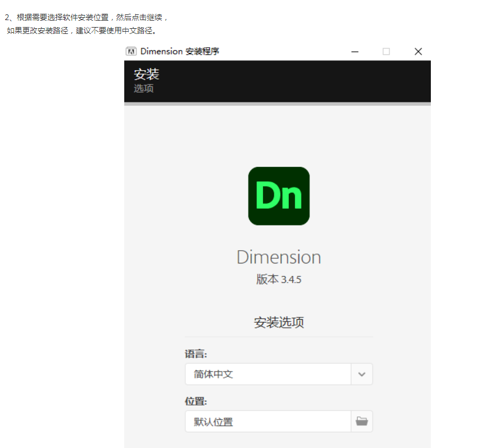
Task: Click the 默认位置 location field
Action: point(268,422)
